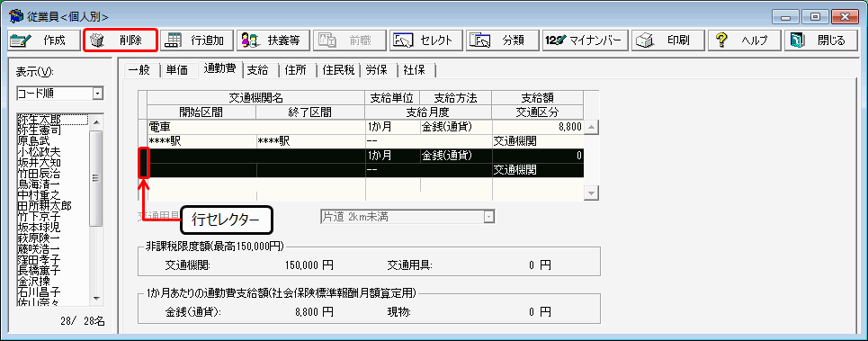The image size is (868, 341).
Task: Click the up arrow of the commuting table scrollbar
Action: coord(591,128)
